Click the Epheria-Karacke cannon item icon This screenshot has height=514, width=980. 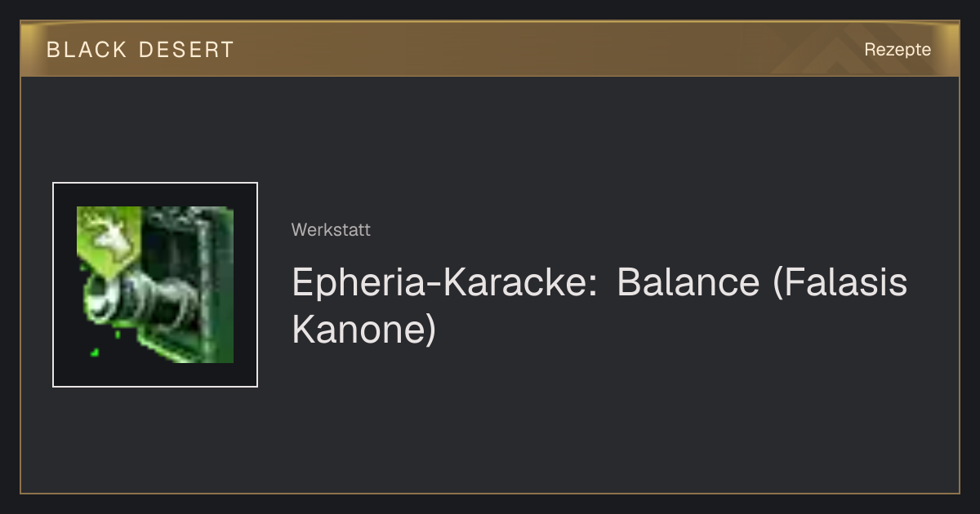click(155, 285)
